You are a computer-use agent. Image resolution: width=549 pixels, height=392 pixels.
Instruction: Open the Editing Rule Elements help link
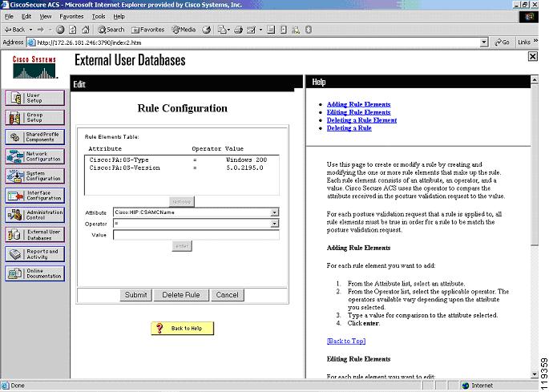(x=358, y=112)
